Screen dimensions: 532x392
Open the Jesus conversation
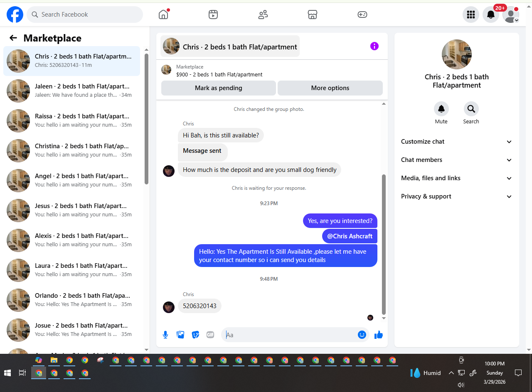coord(71,211)
